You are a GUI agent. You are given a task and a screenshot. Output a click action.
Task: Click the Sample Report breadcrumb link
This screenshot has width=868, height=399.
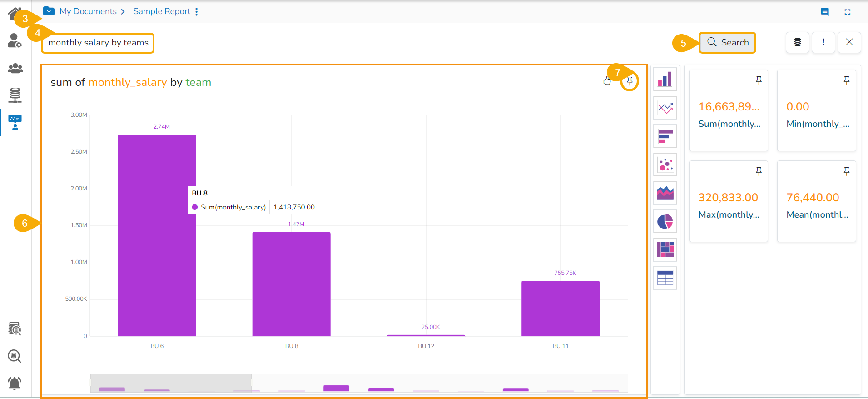click(162, 11)
